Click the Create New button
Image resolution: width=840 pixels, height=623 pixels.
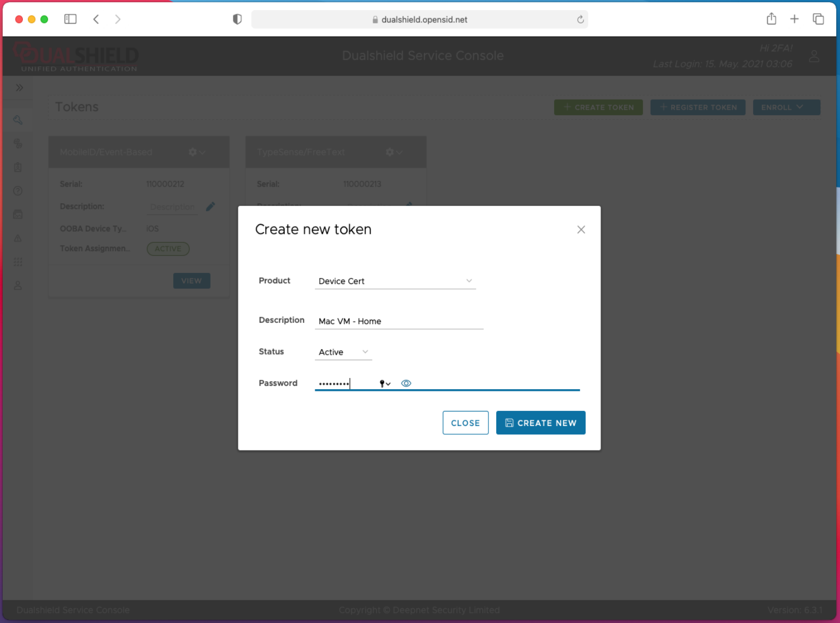click(540, 423)
